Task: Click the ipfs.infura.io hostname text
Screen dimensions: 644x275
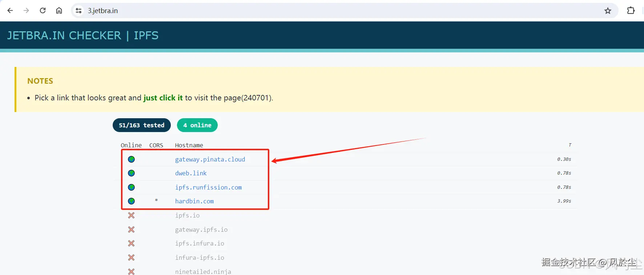Action: pyautogui.click(x=200, y=243)
